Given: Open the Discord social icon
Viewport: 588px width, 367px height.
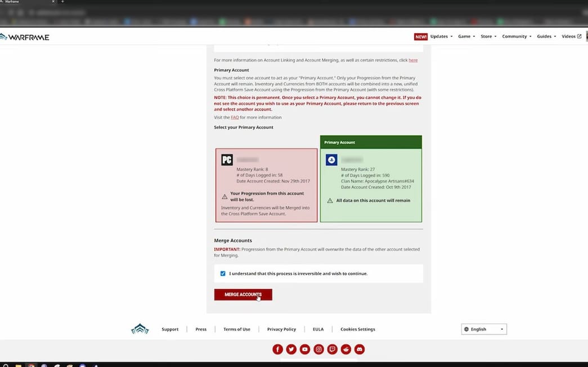Looking at the screenshot, I should pos(360,350).
